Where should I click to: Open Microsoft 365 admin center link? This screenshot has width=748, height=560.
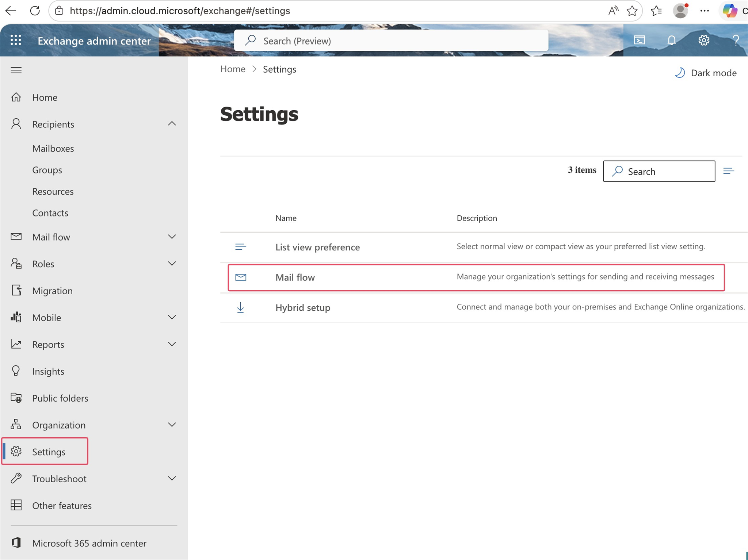coord(89,543)
